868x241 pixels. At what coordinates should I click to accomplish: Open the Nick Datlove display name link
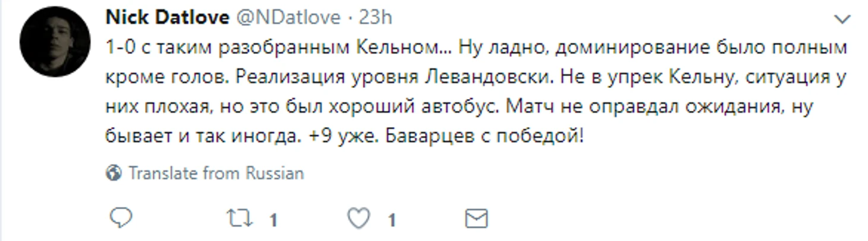167,18
